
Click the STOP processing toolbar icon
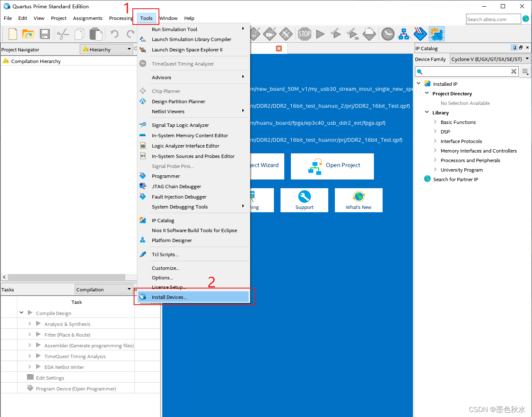(305, 34)
